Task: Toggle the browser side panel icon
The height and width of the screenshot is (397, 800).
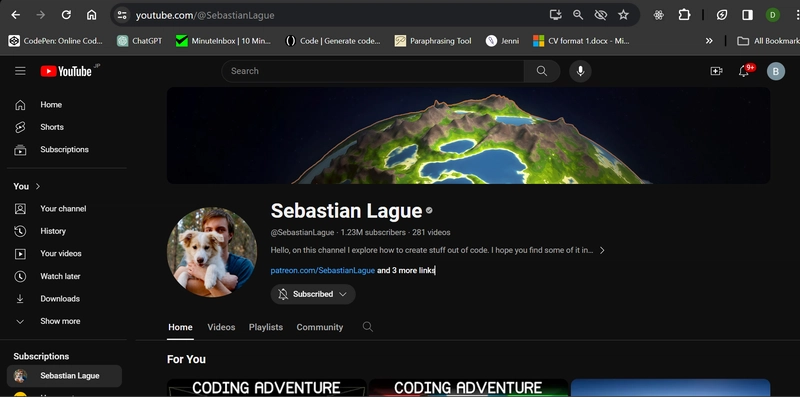Action: (747, 15)
